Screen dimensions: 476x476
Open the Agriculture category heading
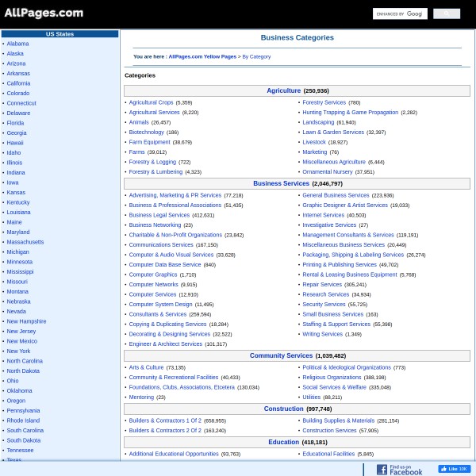[x=283, y=90]
